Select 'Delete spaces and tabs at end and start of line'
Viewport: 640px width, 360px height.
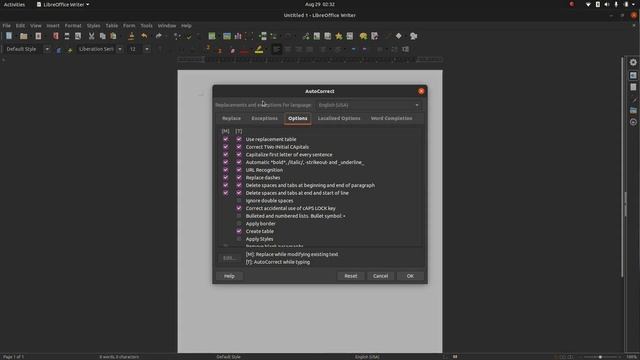[297, 193]
